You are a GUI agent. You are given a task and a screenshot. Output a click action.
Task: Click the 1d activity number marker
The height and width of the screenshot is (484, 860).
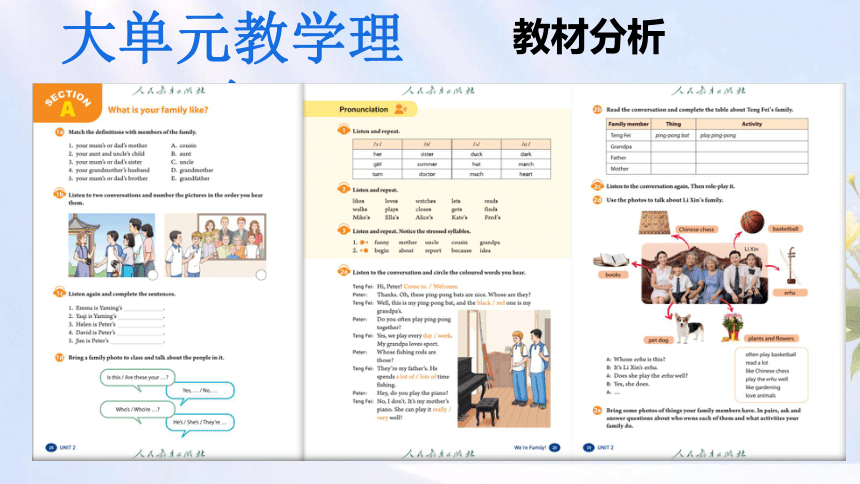tap(59, 357)
